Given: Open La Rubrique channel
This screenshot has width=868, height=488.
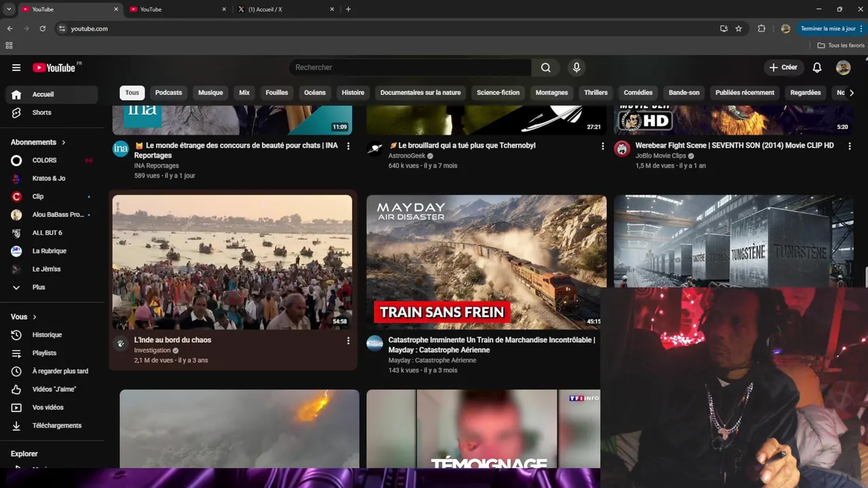Looking at the screenshot, I should [x=52, y=251].
